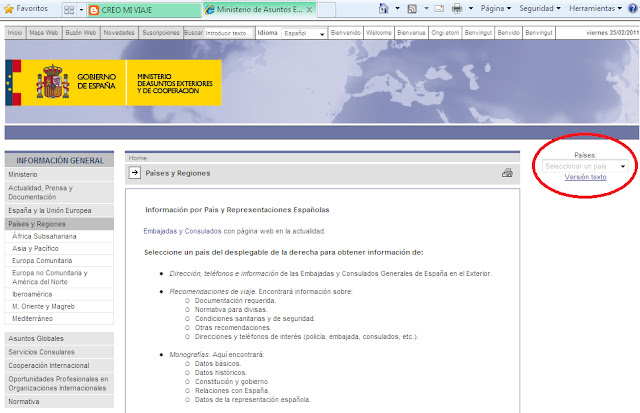Click the browser Home icon
The height and width of the screenshot is (413, 640).
click(x=383, y=8)
